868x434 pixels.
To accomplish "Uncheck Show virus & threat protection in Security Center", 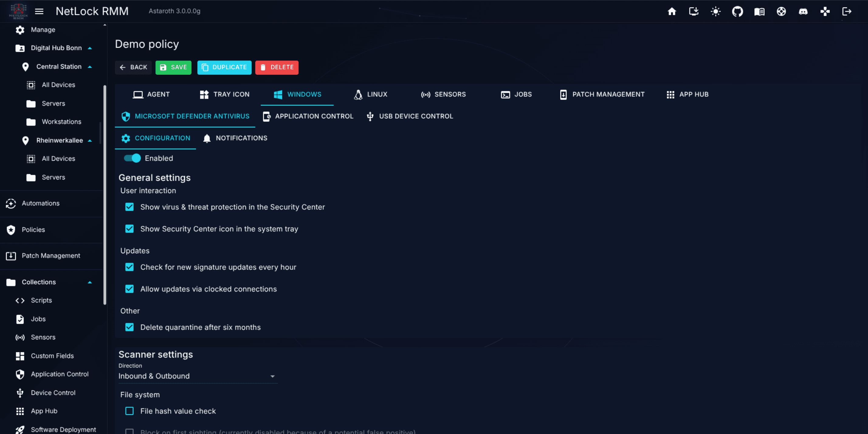I will pyautogui.click(x=129, y=207).
